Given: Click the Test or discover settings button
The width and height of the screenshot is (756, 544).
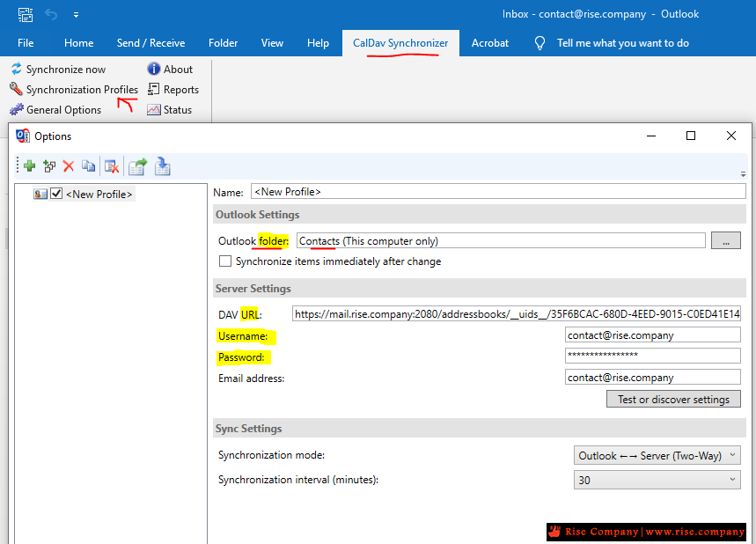Looking at the screenshot, I should click(673, 399).
